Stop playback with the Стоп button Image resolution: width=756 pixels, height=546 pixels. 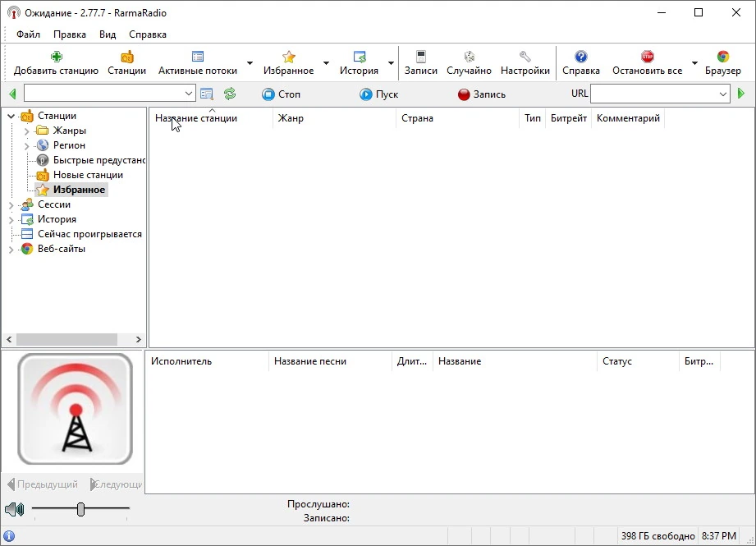[281, 94]
